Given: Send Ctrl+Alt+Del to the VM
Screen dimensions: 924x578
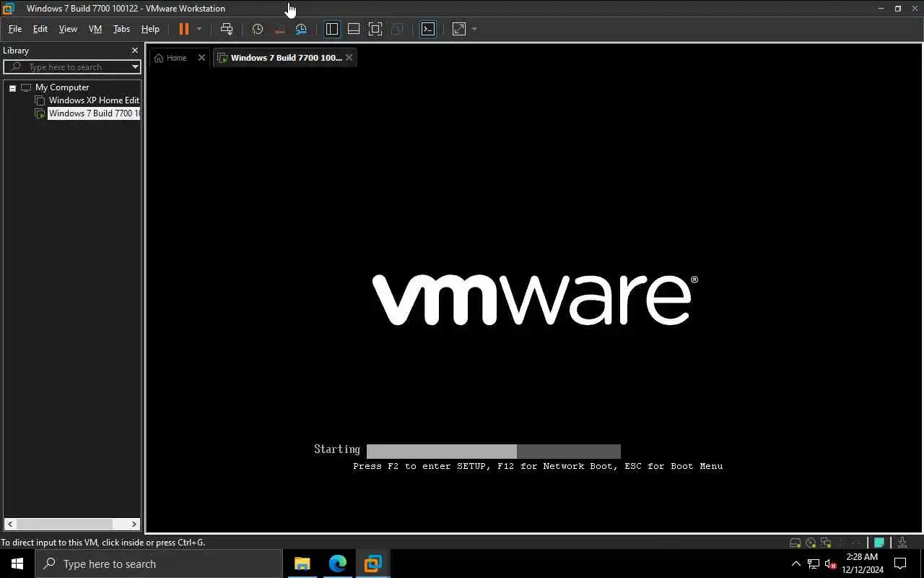Looking at the screenshot, I should [227, 29].
